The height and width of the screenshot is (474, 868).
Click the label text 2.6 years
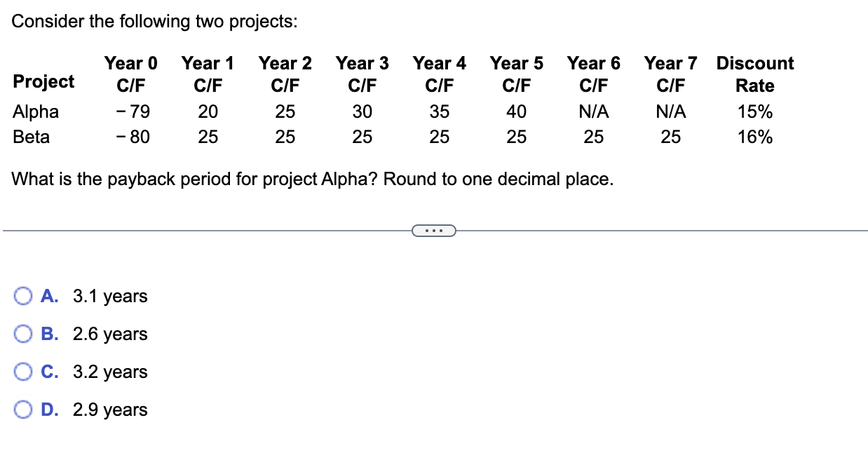(x=110, y=334)
